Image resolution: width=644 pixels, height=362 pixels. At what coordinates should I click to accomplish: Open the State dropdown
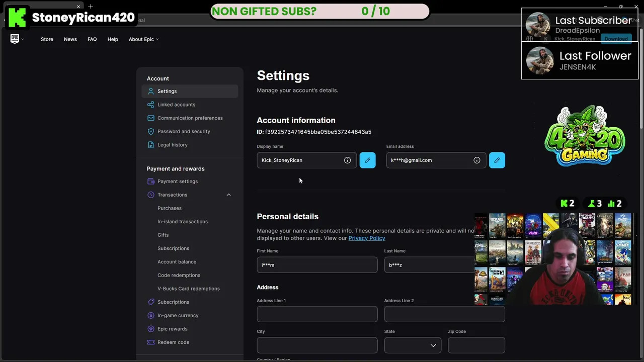(x=413, y=345)
